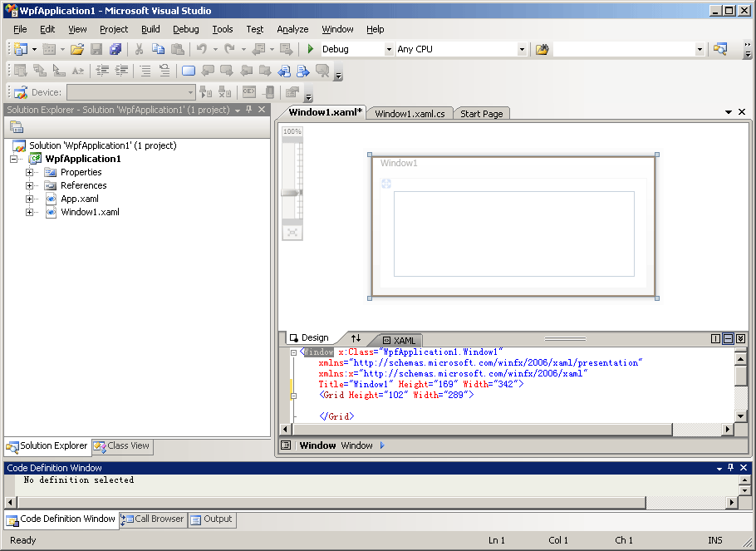
Task: Click the New Project toolbar icon
Action: 20,49
